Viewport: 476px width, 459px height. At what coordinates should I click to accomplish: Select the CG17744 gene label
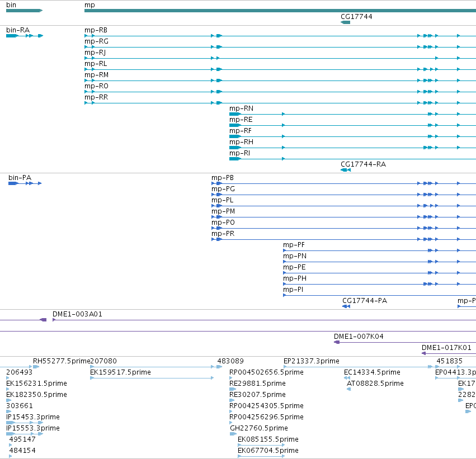[356, 17]
